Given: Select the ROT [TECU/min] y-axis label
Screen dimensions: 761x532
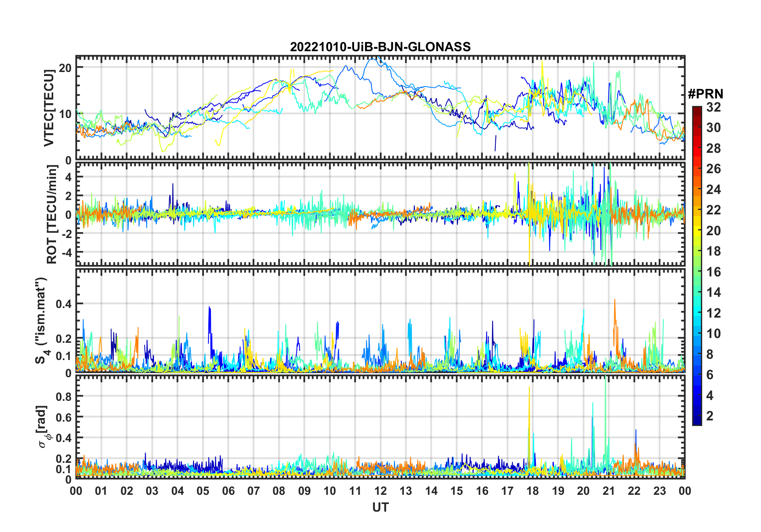Looking at the screenshot, I should click(x=52, y=214).
